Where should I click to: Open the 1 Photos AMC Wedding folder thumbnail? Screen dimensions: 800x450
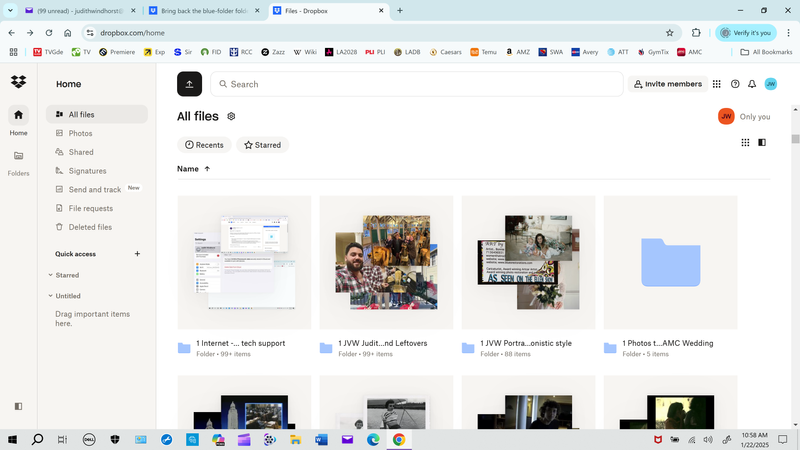click(670, 262)
